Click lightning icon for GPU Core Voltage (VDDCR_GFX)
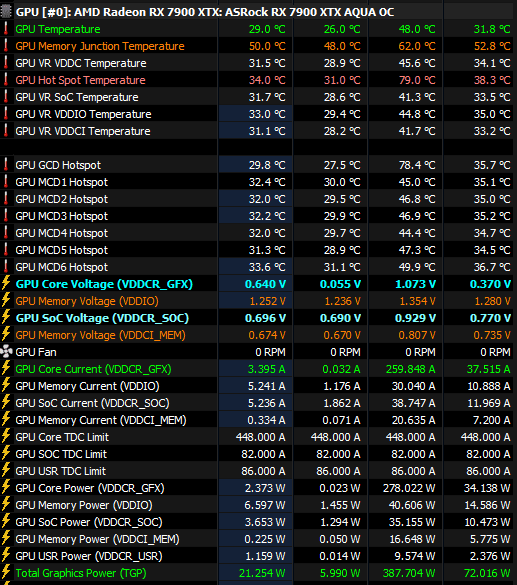Screen dimensions: 517x585 tap(6, 284)
